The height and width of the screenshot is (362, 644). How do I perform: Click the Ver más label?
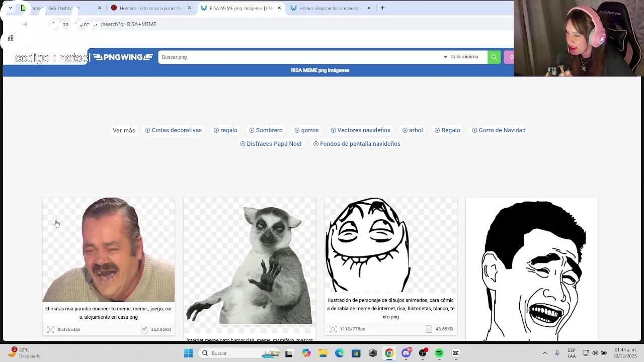click(124, 130)
